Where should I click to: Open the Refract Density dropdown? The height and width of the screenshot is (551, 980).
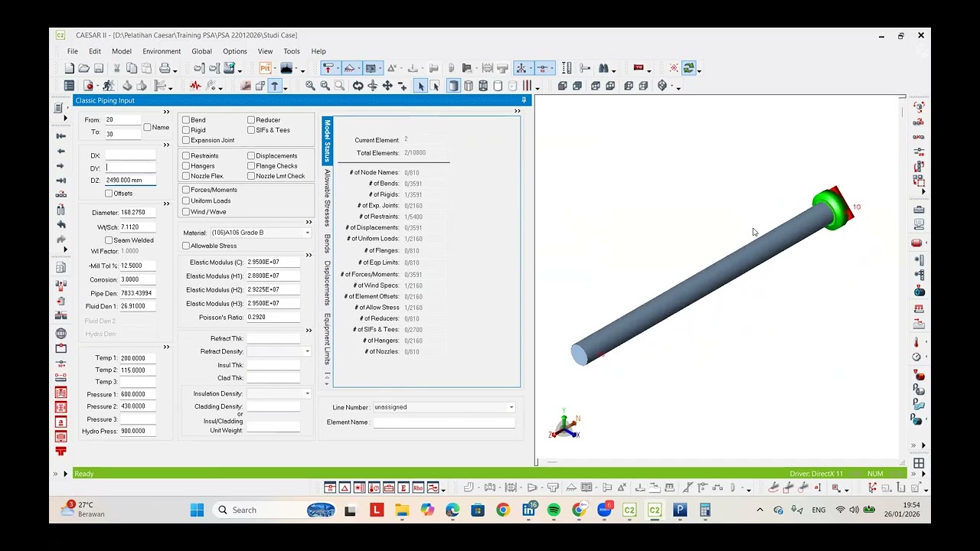click(x=307, y=352)
